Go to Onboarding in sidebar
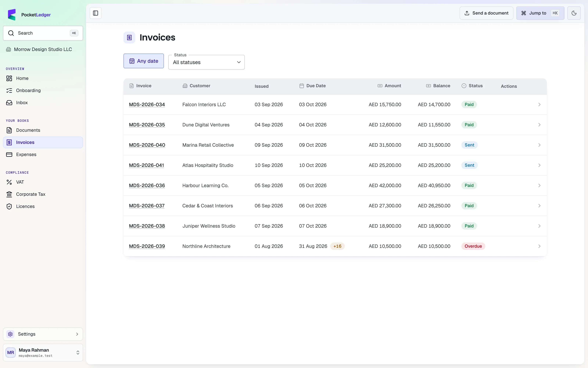Image resolution: width=588 pixels, height=368 pixels. pyautogui.click(x=43, y=91)
